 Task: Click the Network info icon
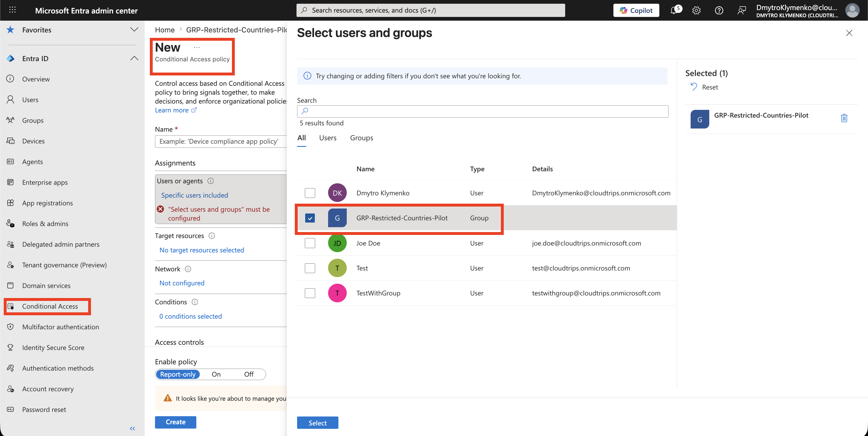pos(188,269)
